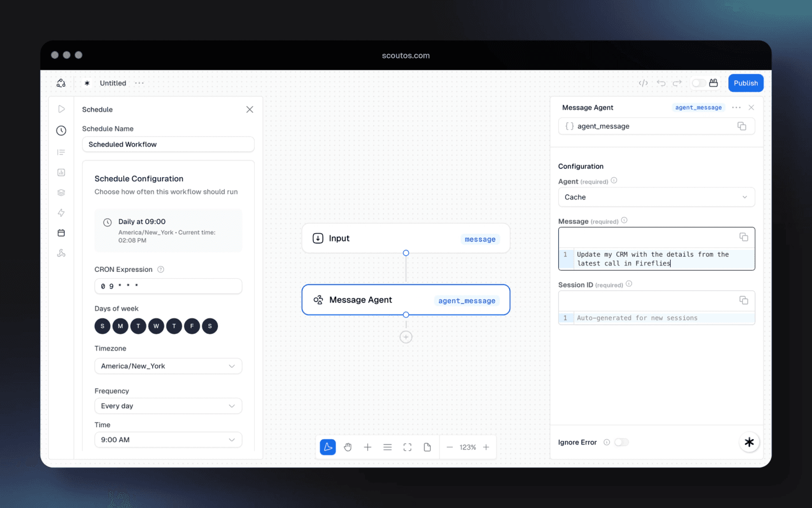
Task: Click the asterisk assistant button
Action: [x=749, y=442]
